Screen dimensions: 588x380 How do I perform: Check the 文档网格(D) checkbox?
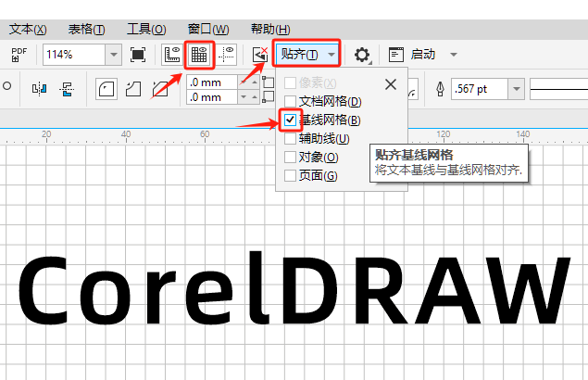point(290,101)
